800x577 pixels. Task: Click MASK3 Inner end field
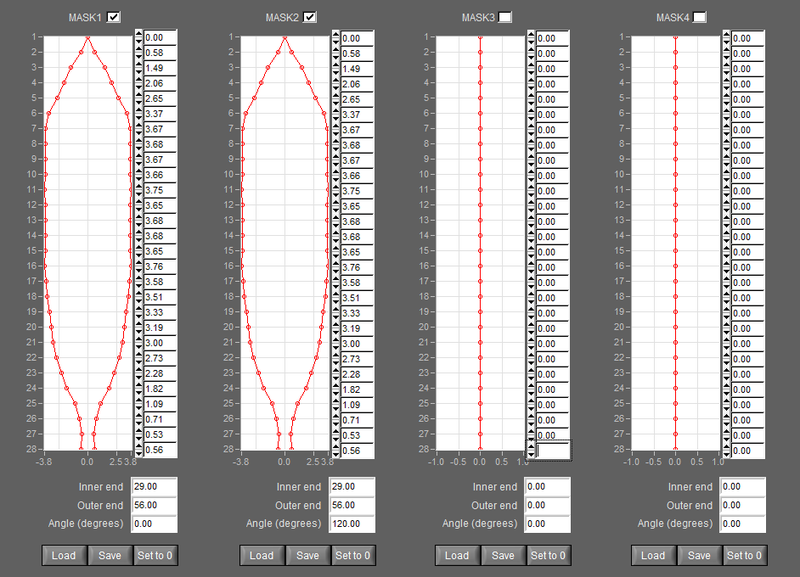547,487
